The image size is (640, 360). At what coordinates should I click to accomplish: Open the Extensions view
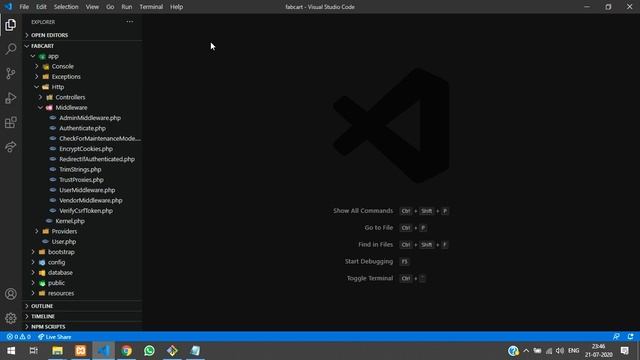pos(11,122)
